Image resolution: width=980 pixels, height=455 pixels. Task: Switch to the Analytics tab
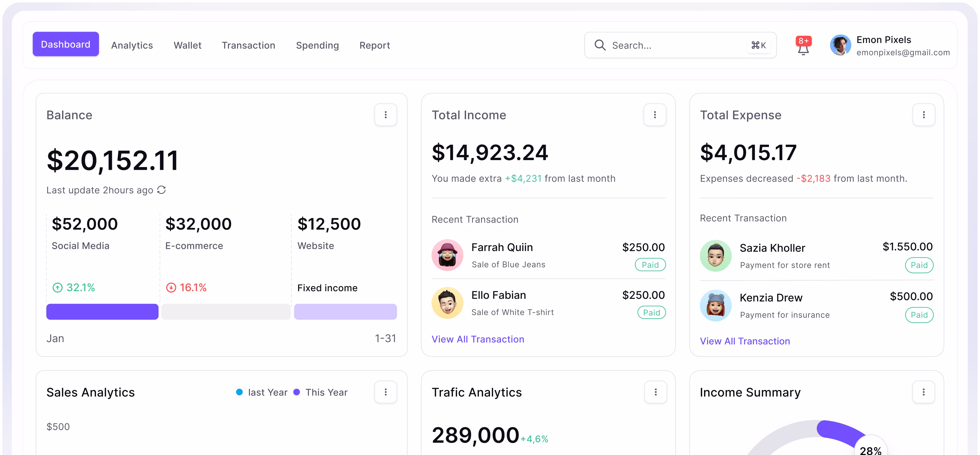(x=132, y=45)
